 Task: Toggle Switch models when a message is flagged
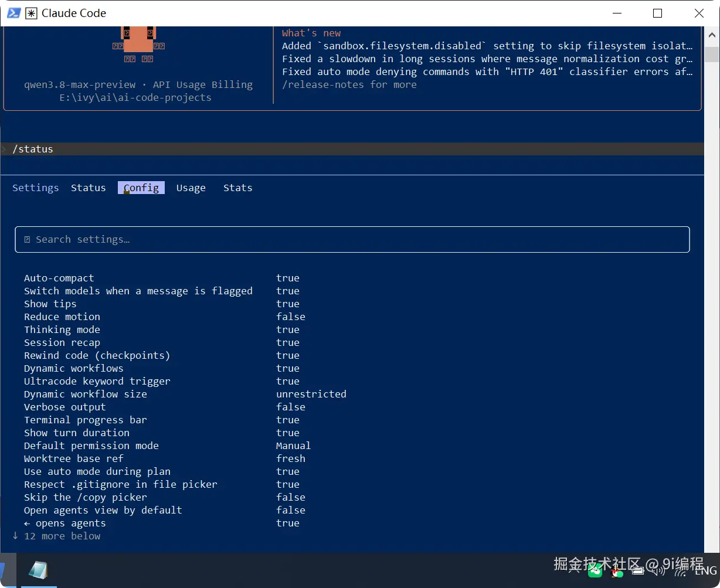[x=162, y=291]
